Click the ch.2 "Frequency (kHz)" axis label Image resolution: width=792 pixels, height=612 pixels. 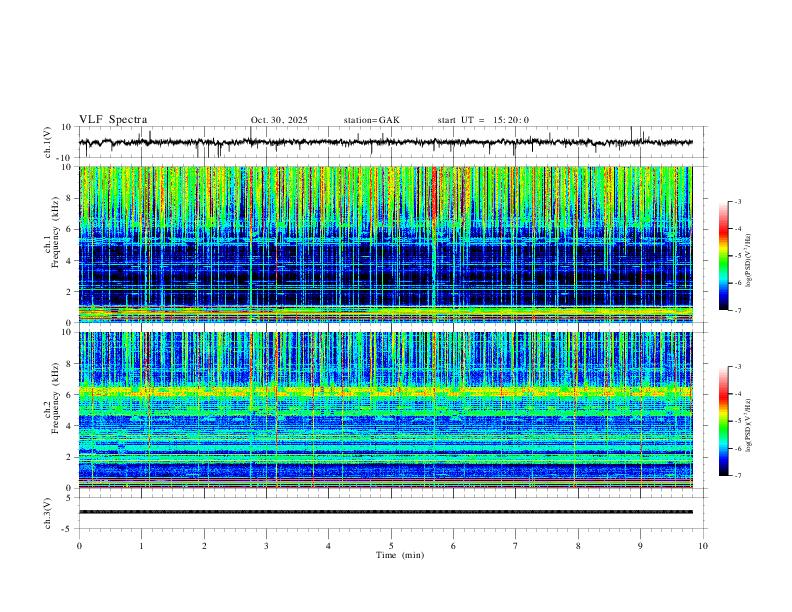click(x=55, y=397)
